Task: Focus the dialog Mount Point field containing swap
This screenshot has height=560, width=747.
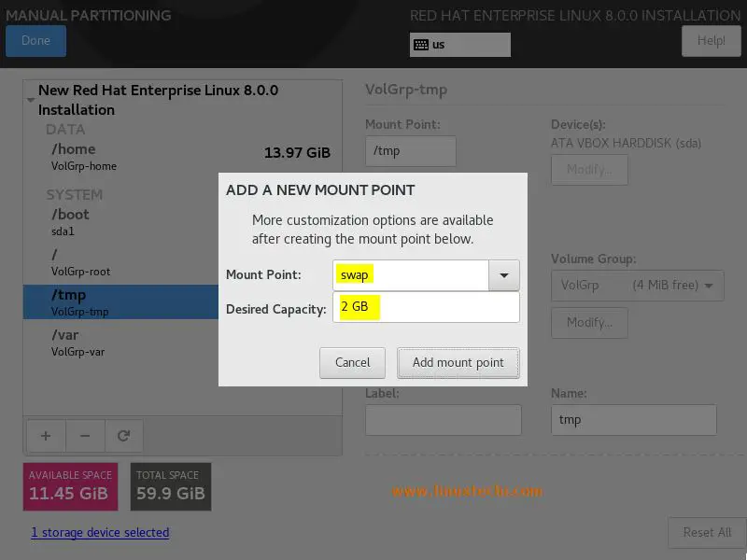Action: tap(411, 275)
